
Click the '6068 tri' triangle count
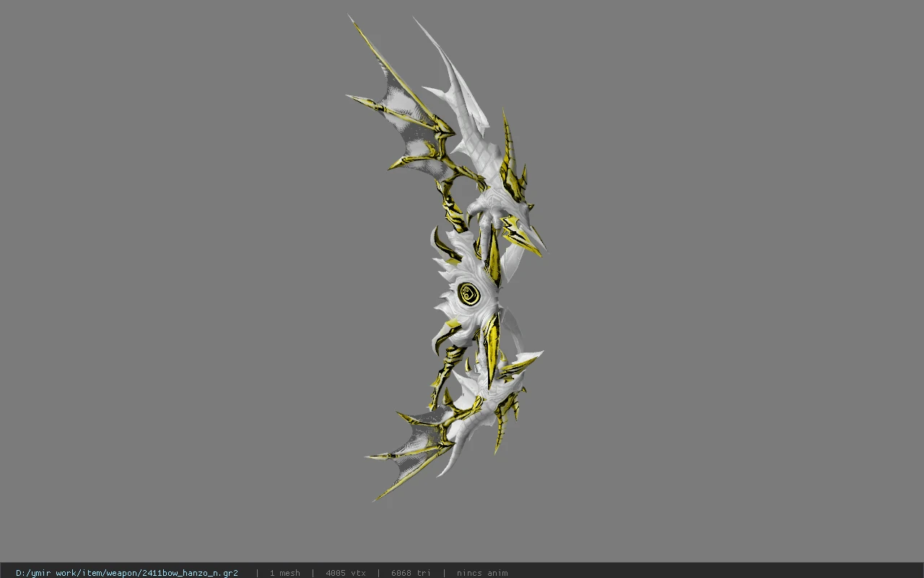(x=411, y=573)
